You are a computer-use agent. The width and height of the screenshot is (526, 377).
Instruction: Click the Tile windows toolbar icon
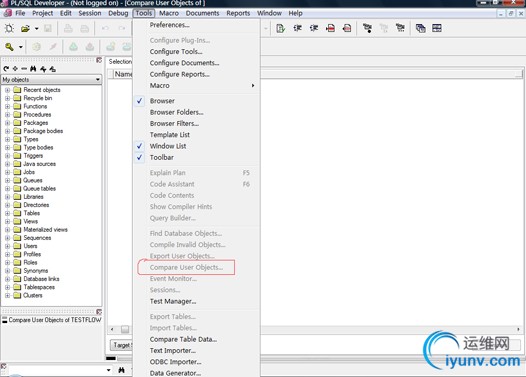point(437,28)
